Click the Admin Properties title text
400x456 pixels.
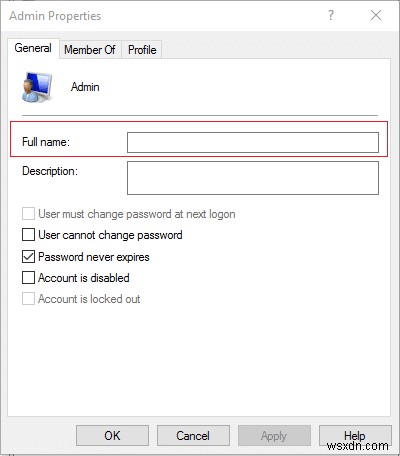point(55,16)
